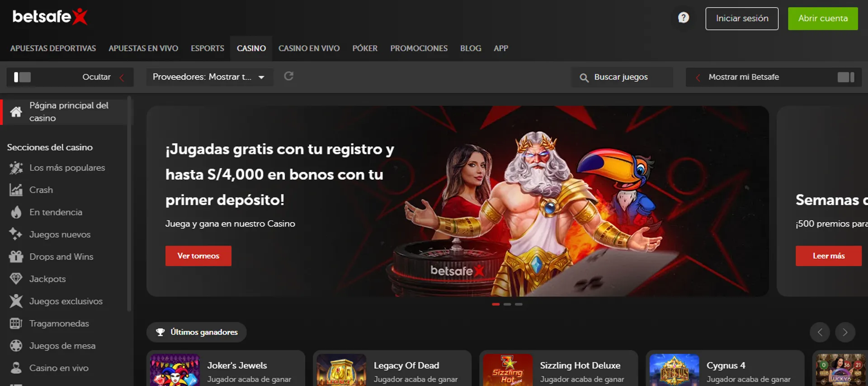The width and height of the screenshot is (868, 386).
Task: Open the Blog tab
Action: (x=471, y=48)
